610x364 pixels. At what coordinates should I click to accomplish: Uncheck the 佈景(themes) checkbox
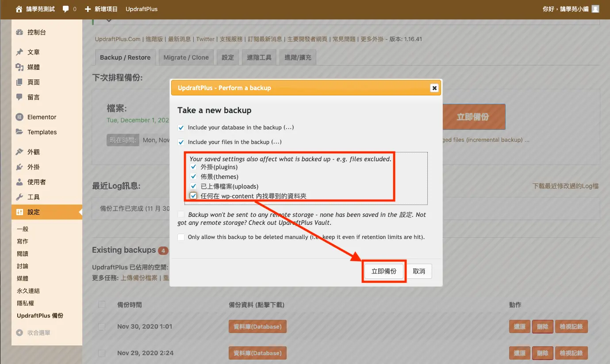coord(193,177)
